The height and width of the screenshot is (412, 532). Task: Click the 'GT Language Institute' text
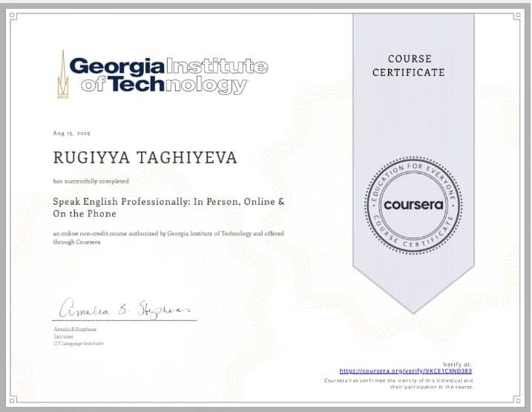pos(78,343)
